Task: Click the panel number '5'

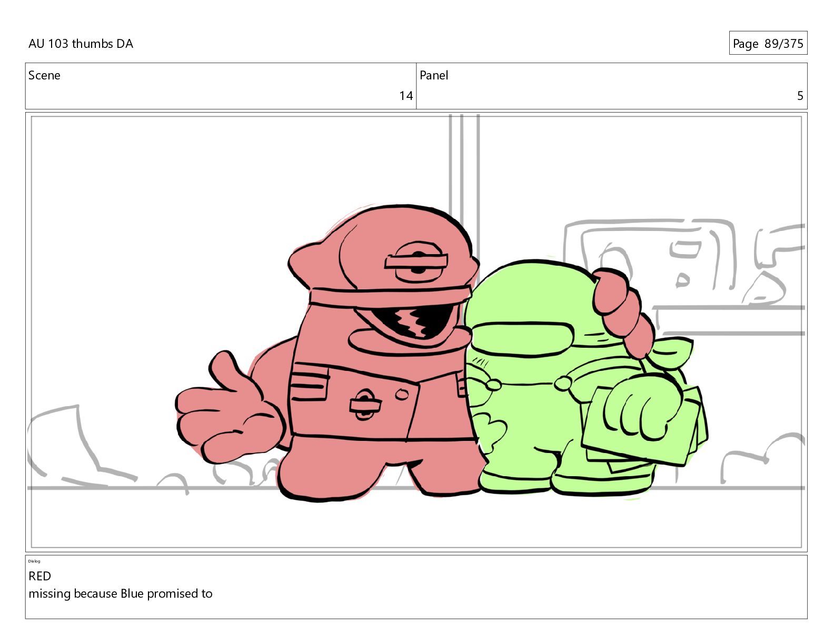Action: [x=800, y=96]
